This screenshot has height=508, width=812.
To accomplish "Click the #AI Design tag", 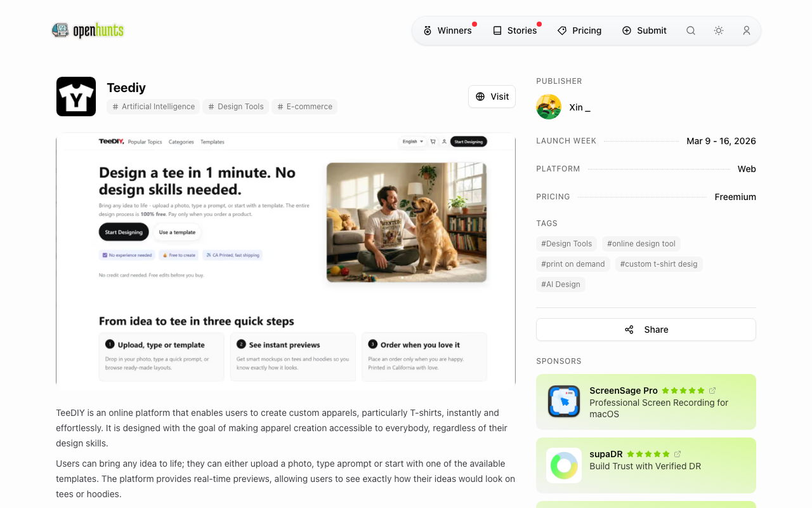I will coord(561,284).
